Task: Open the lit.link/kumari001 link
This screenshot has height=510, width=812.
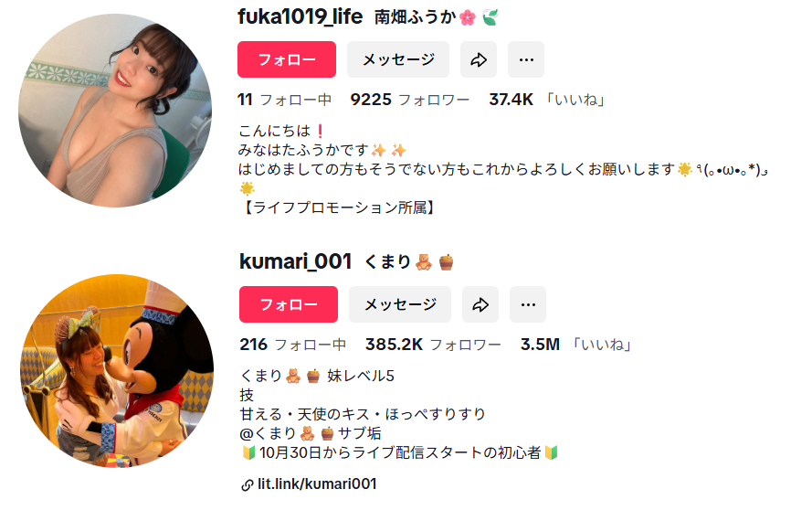Action: tap(317, 484)
